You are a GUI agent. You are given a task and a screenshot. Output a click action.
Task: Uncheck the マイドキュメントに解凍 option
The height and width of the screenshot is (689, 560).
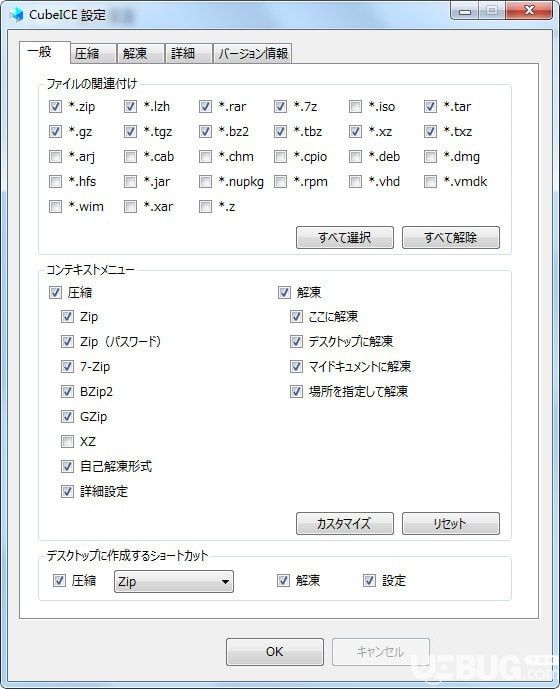point(296,366)
